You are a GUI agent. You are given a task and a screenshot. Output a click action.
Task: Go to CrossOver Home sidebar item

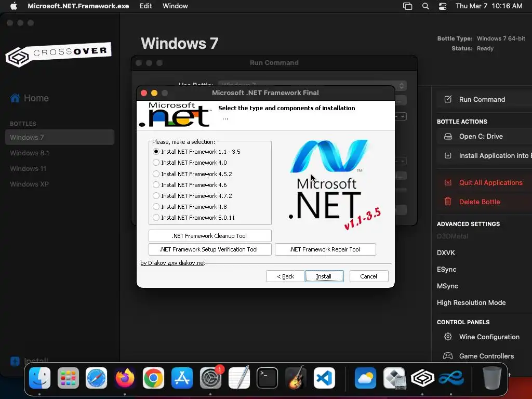click(30, 98)
